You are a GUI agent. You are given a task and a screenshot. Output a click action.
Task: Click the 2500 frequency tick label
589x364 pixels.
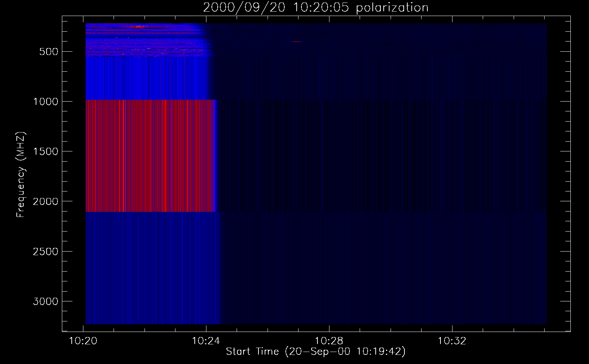coord(46,252)
